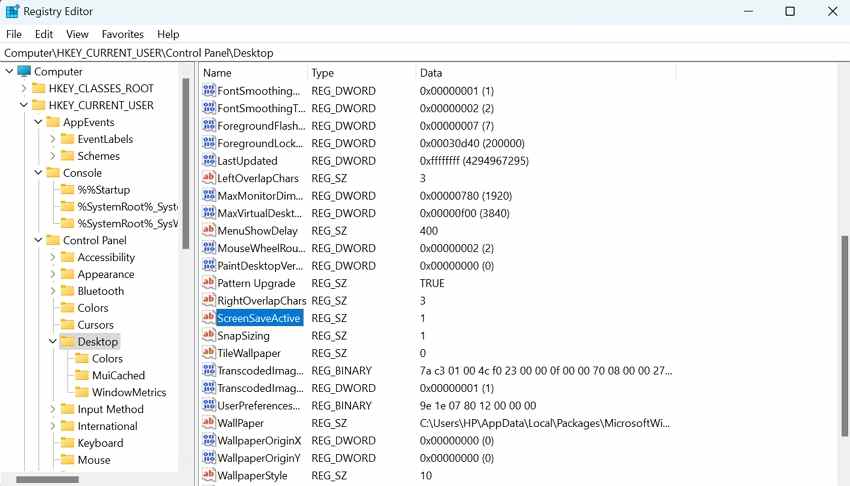Open the Edit menu
The height and width of the screenshot is (486, 850).
click(x=44, y=34)
